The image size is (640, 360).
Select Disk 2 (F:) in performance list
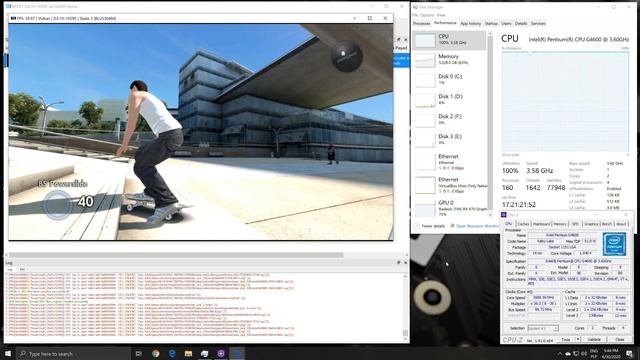pos(449,120)
